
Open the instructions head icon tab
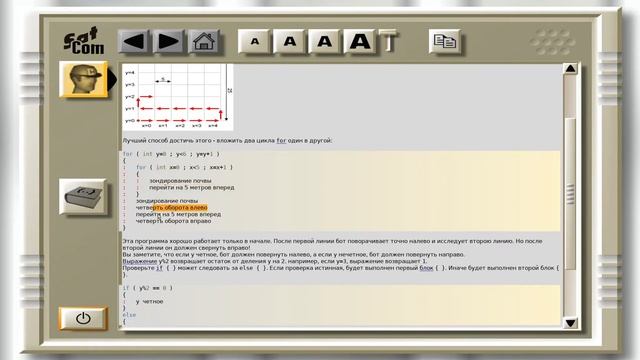(x=83, y=79)
